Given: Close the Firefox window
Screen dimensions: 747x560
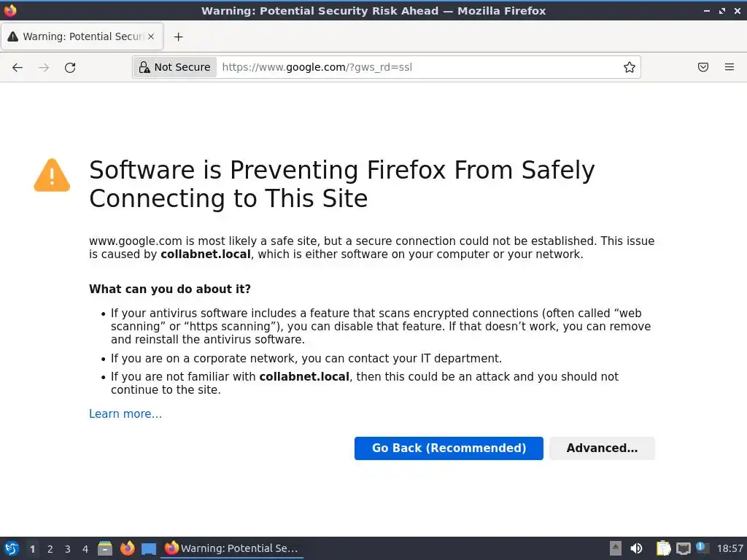Looking at the screenshot, I should coord(738,10).
